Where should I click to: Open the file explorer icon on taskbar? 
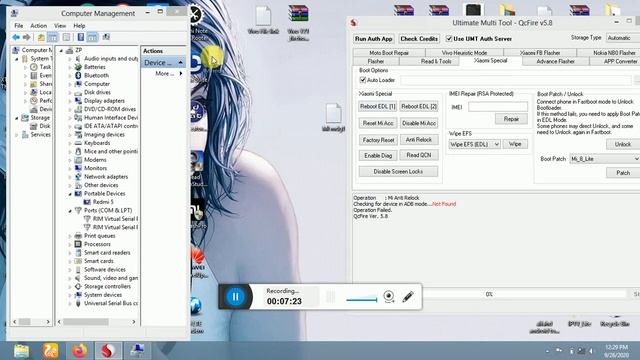21,351
